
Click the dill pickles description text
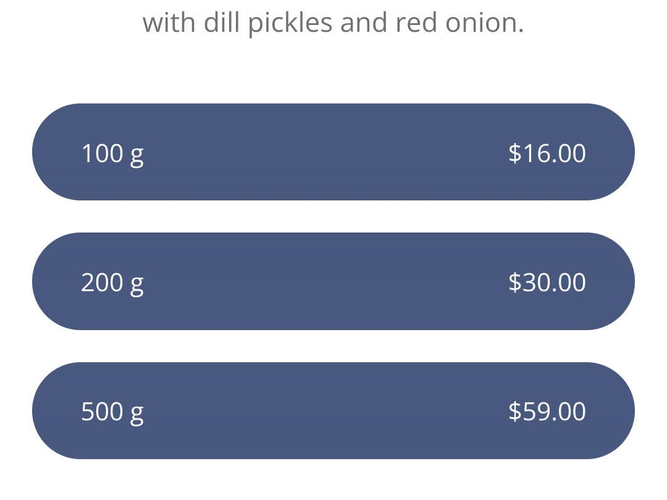pyautogui.click(x=333, y=22)
